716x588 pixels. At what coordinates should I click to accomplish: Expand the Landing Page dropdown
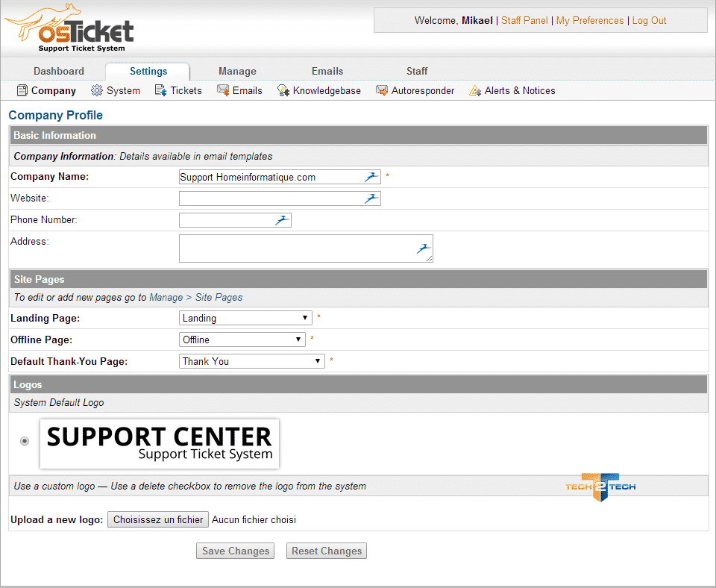pos(245,318)
